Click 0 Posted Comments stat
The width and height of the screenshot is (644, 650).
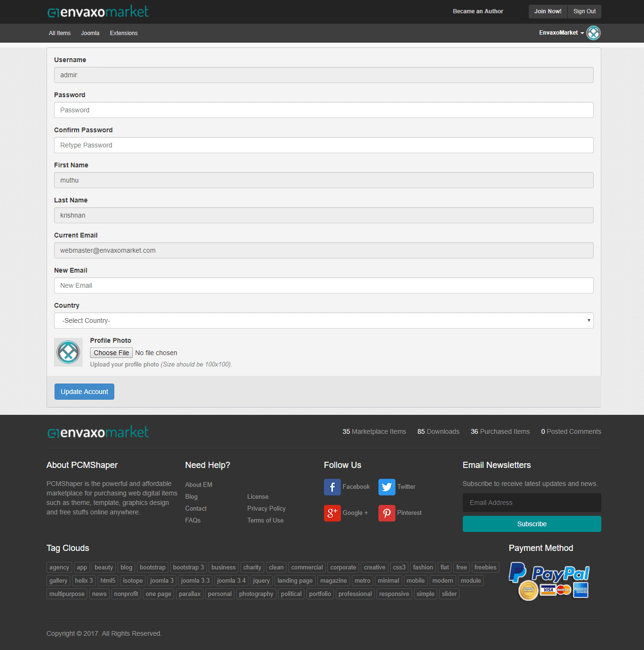click(x=571, y=431)
